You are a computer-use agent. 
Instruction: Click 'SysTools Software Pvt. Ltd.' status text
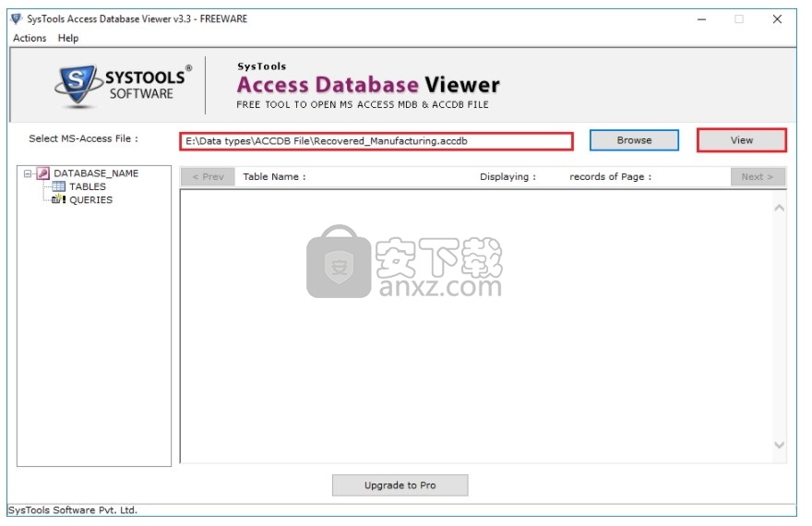[x=73, y=510]
